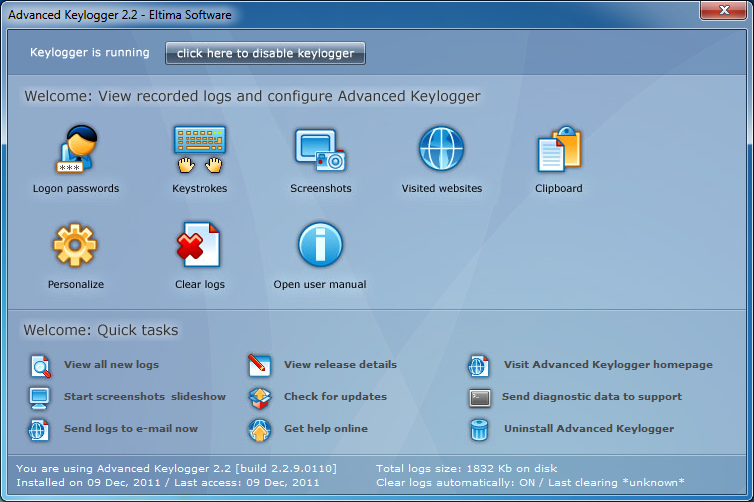Open the Keystrokes keyboard icon
The image size is (754, 502).
click(x=199, y=150)
